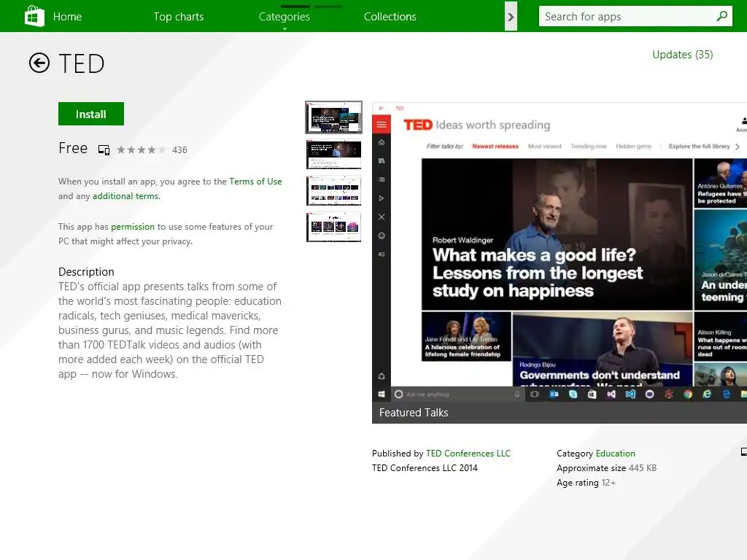Screen dimensions: 747x560
Task: Click the smiley icon in TED sidebar
Action: pos(381,236)
